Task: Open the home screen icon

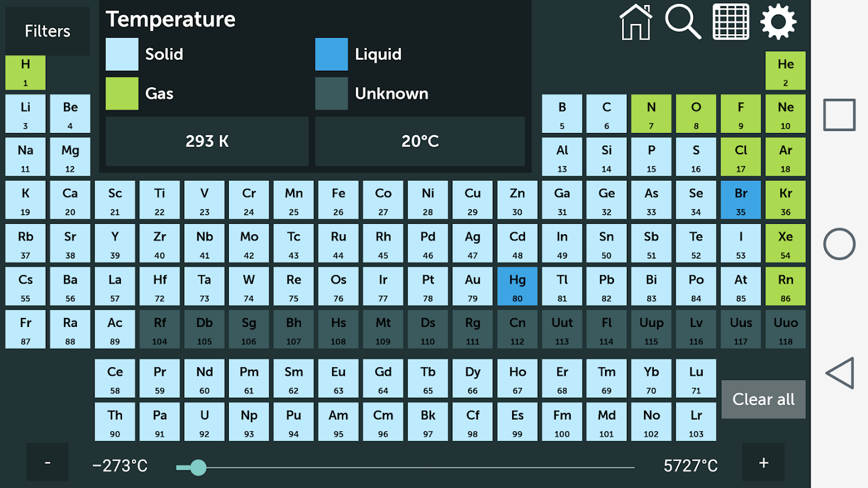Action: 635,22
